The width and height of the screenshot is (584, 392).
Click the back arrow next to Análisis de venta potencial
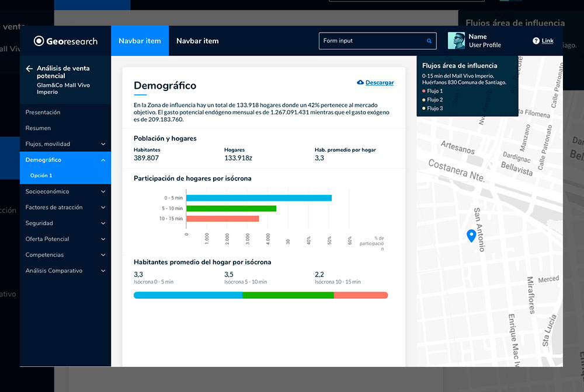click(x=29, y=68)
